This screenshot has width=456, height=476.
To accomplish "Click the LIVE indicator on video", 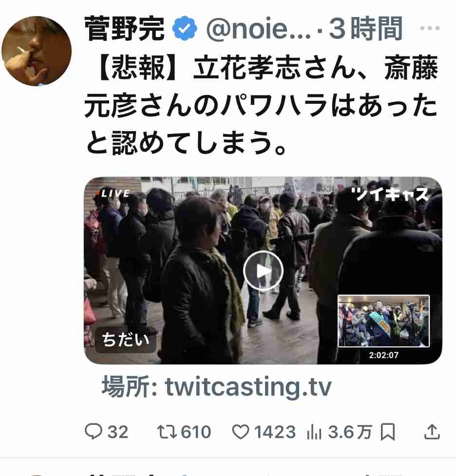I will tap(113, 193).
